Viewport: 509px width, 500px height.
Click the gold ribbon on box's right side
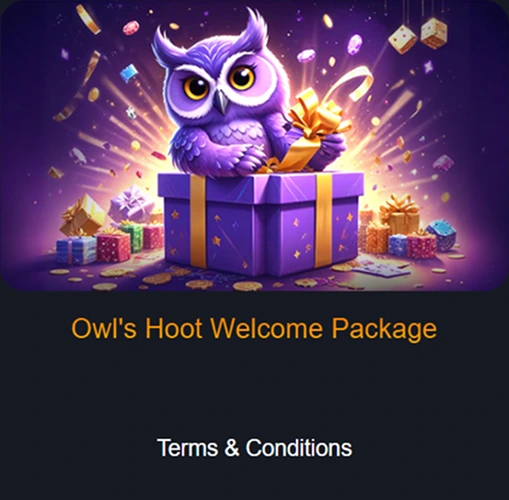tap(323, 220)
